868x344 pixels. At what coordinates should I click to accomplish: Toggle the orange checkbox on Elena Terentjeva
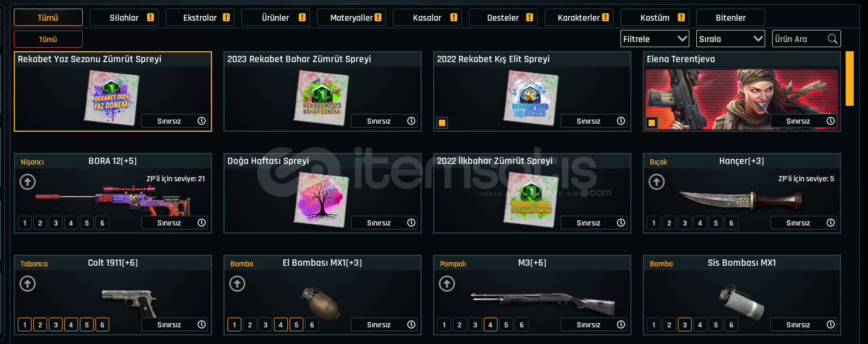651,123
